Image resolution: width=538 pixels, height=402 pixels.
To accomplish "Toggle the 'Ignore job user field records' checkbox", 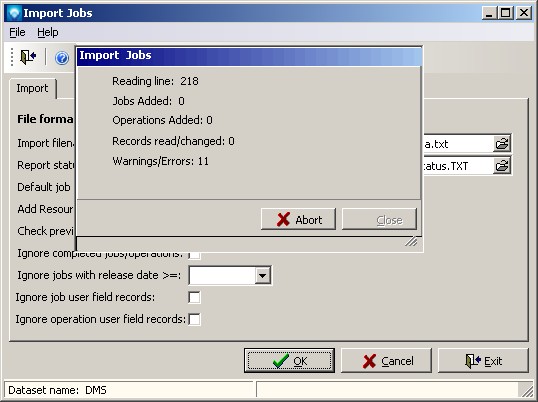I will click(x=194, y=297).
